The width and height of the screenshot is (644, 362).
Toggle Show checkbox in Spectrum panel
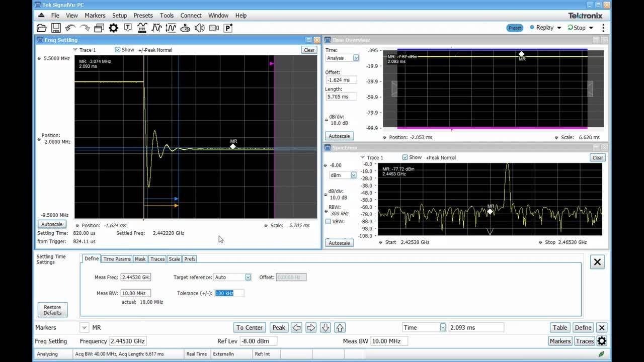click(x=405, y=157)
